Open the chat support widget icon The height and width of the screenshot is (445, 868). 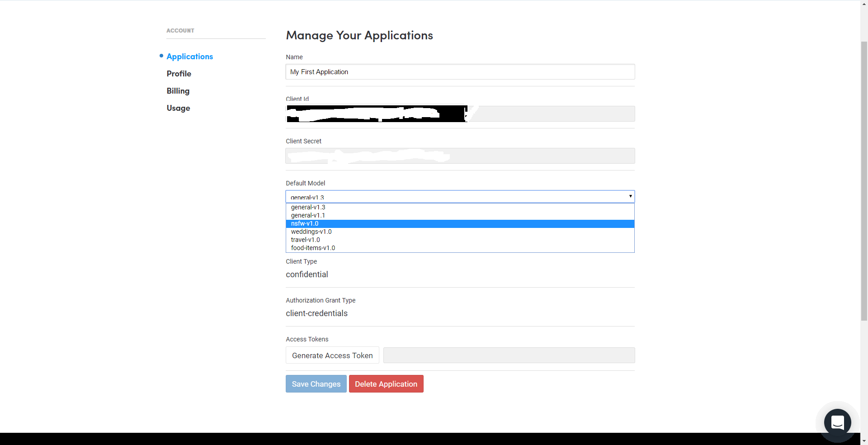(837, 422)
